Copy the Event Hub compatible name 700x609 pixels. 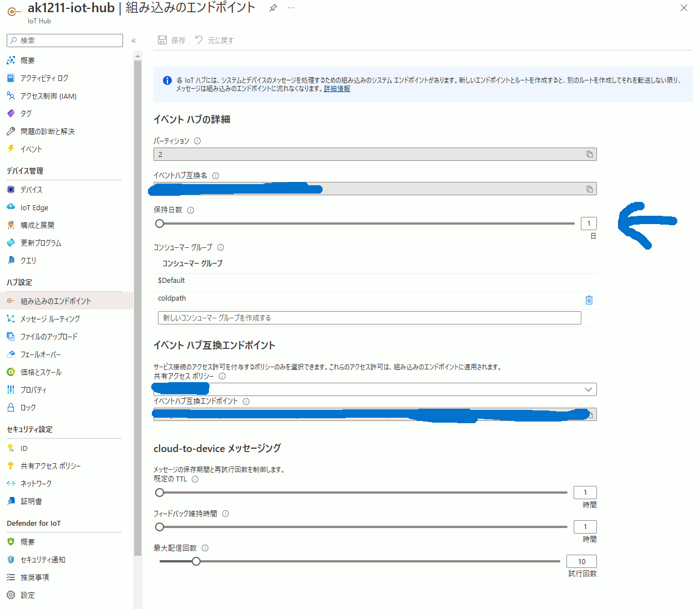(x=589, y=189)
